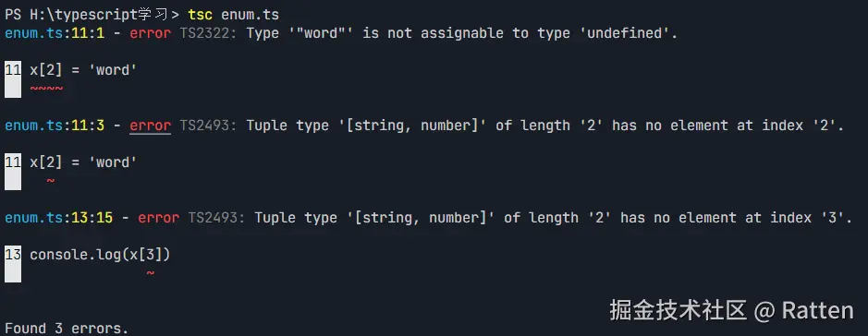The height and width of the screenshot is (336, 868).
Task: Click the Ratten watermark text
Action: [x=817, y=310]
